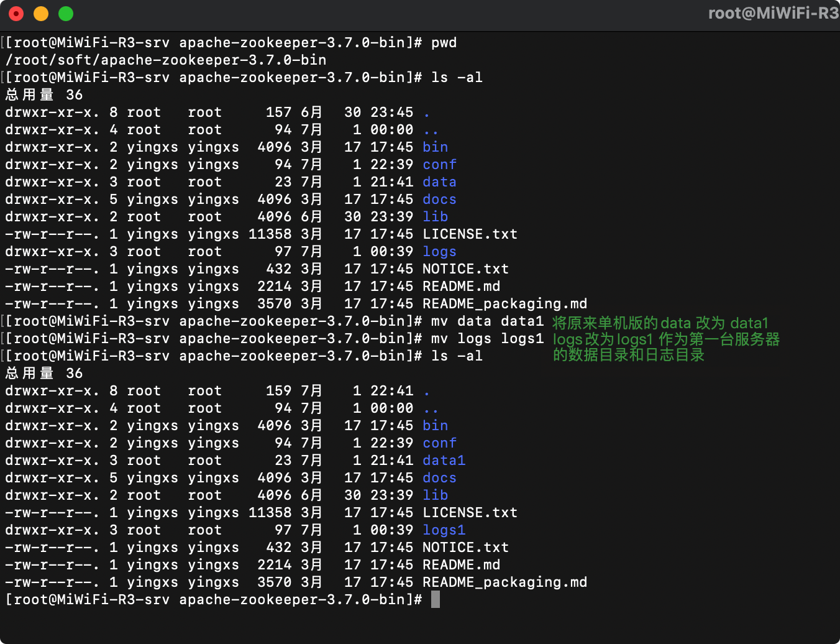Screen dimensions: 840x644
Task: Minimize the terminal using the yellow button
Action: click(x=41, y=14)
